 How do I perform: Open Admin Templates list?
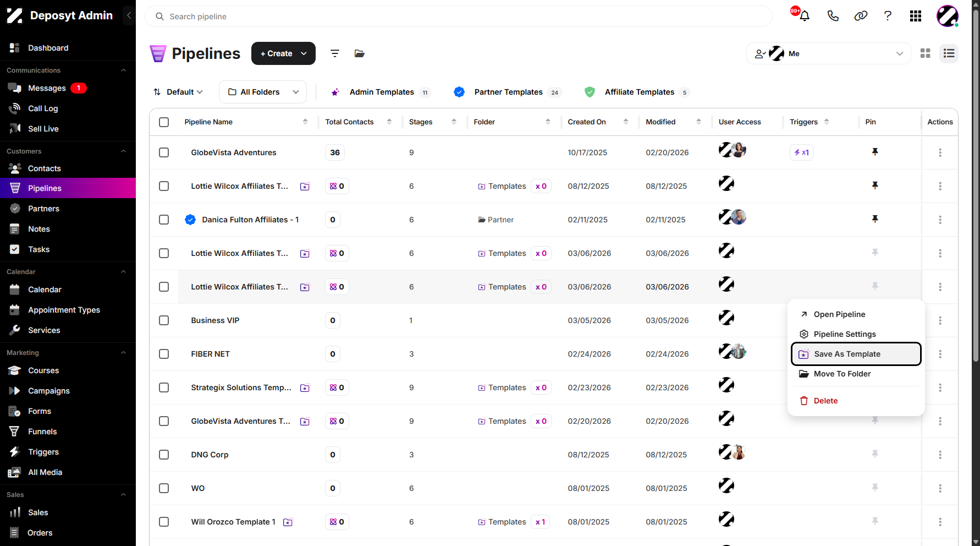pos(381,92)
